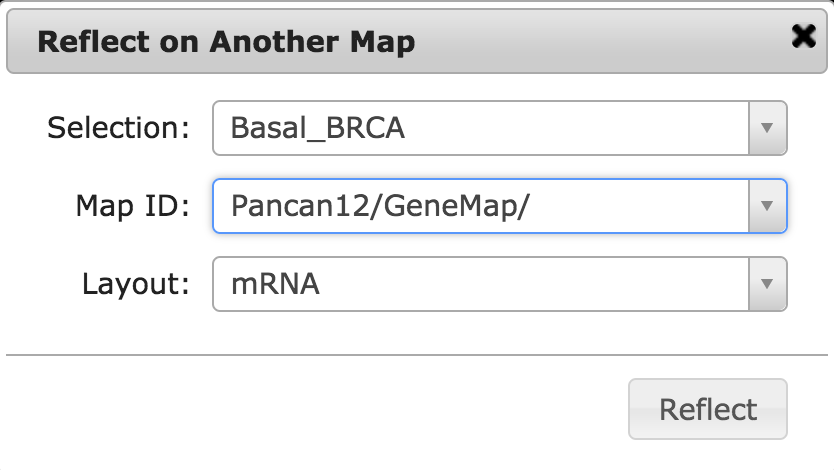
Task: Click the Basal_BRCA selection value
Action: (x=317, y=128)
